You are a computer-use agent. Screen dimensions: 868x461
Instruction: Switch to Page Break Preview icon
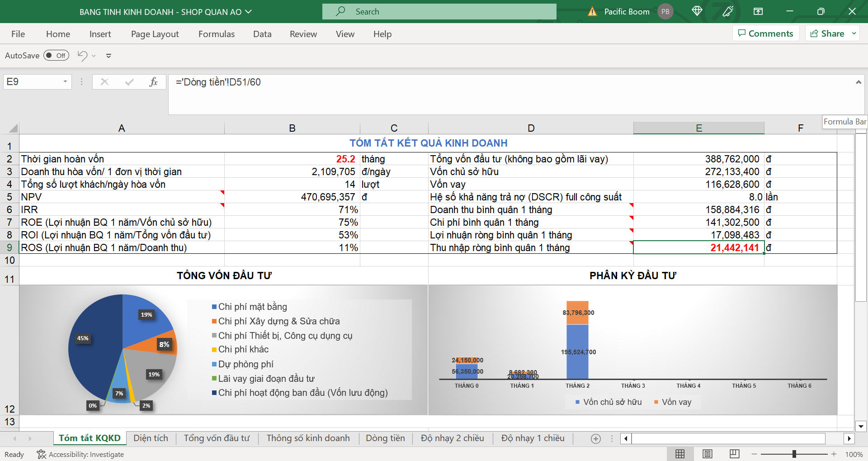pyautogui.click(x=735, y=454)
